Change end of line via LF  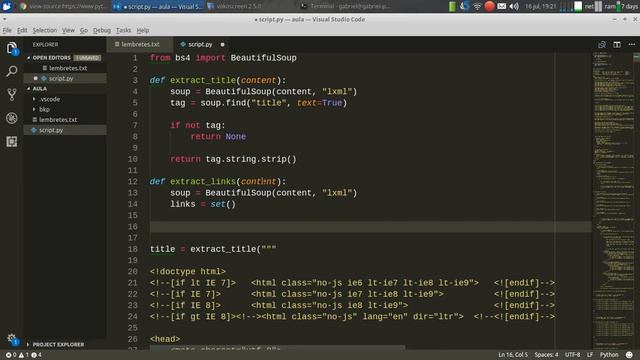point(590,355)
